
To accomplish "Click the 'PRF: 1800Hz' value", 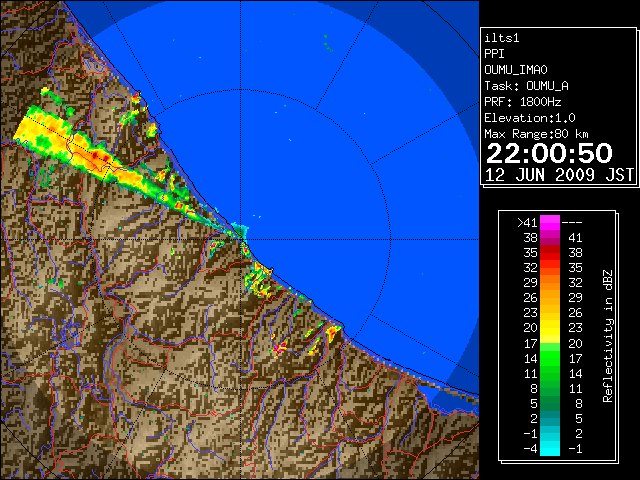I will [x=522, y=102].
